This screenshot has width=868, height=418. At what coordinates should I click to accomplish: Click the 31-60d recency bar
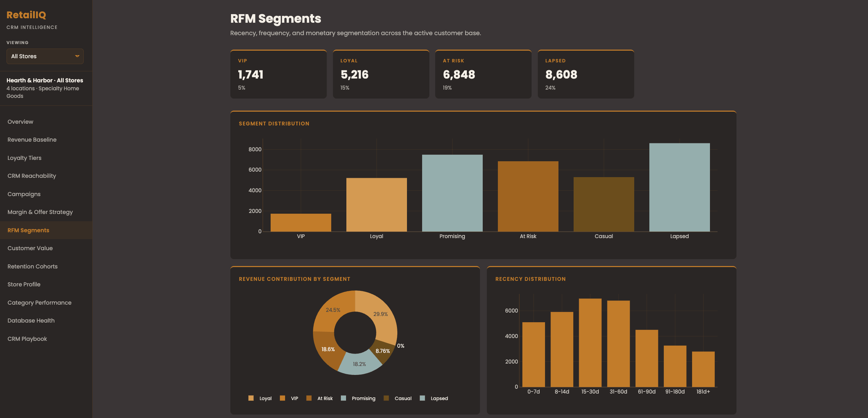pyautogui.click(x=618, y=344)
